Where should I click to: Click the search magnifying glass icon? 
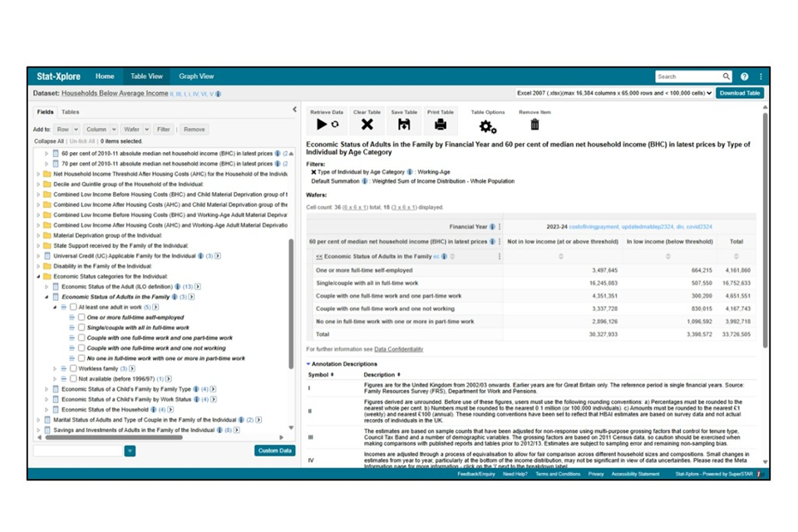pyautogui.click(x=726, y=76)
